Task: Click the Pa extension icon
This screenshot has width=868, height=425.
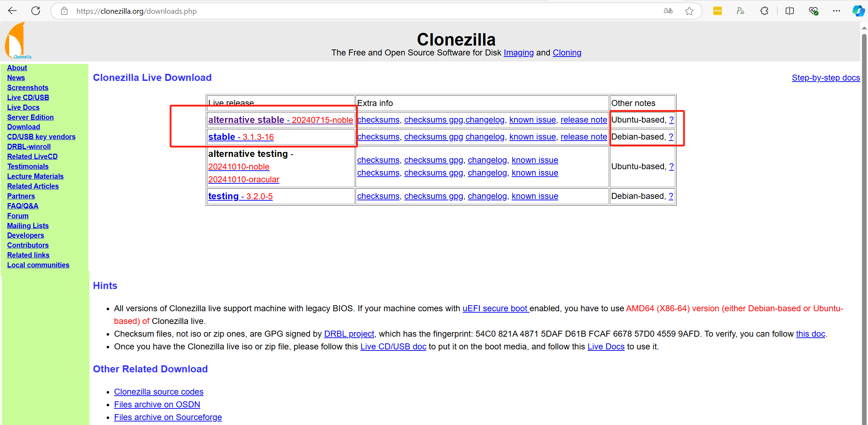Action: point(741,11)
